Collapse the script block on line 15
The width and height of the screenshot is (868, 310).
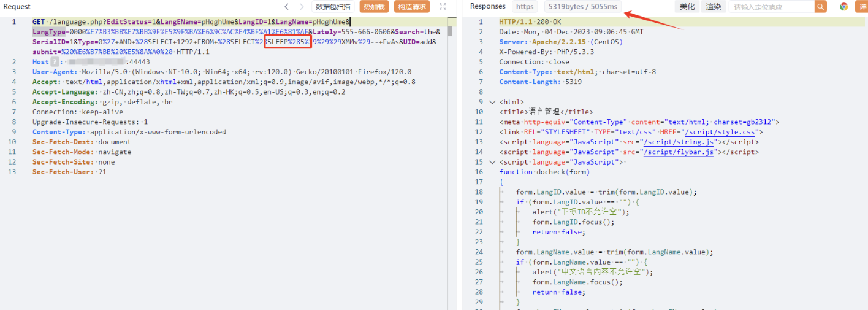pyautogui.click(x=492, y=162)
